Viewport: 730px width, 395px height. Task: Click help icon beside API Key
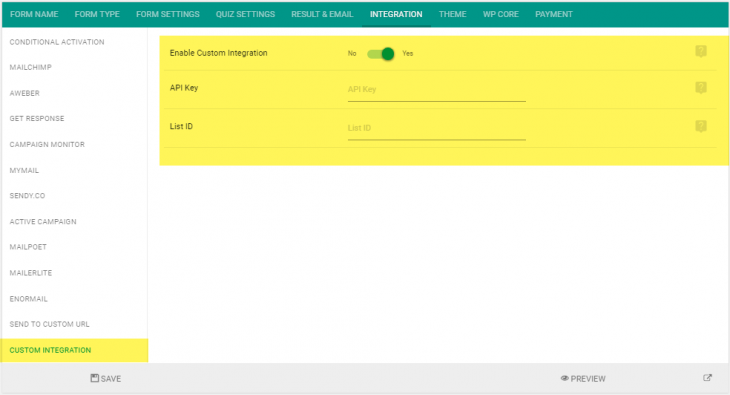pos(701,88)
